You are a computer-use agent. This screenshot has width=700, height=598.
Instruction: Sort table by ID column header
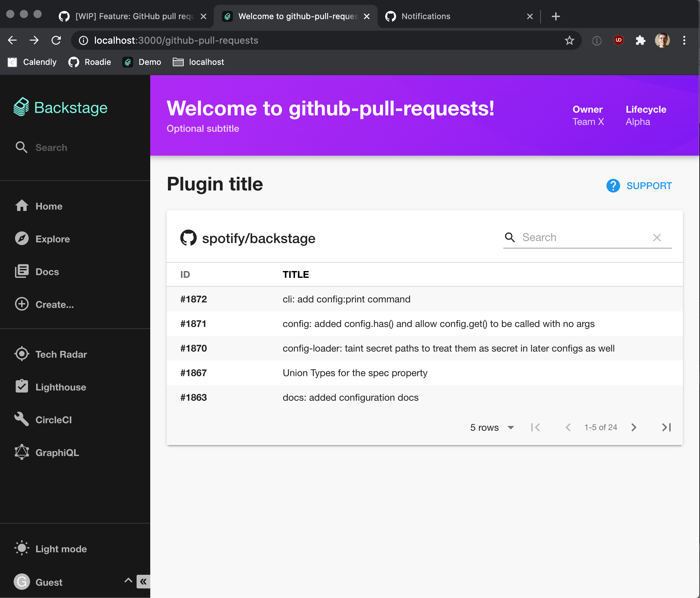(185, 274)
